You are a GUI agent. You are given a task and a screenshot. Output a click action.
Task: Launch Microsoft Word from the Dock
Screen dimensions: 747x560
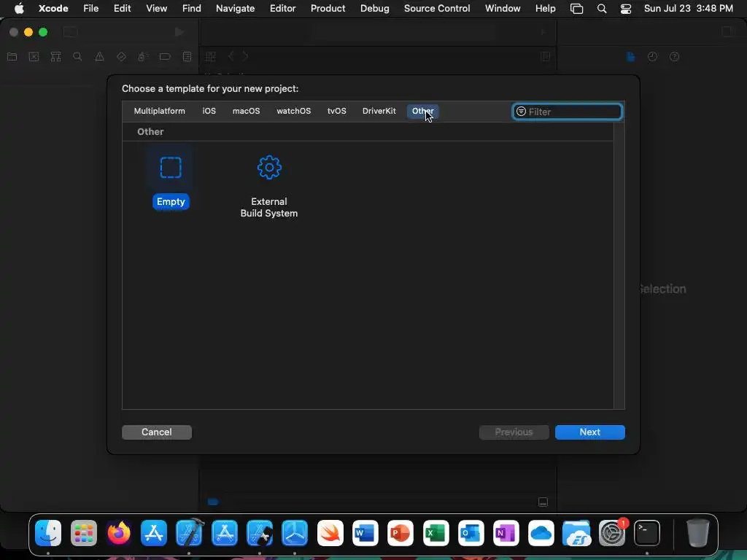click(365, 533)
